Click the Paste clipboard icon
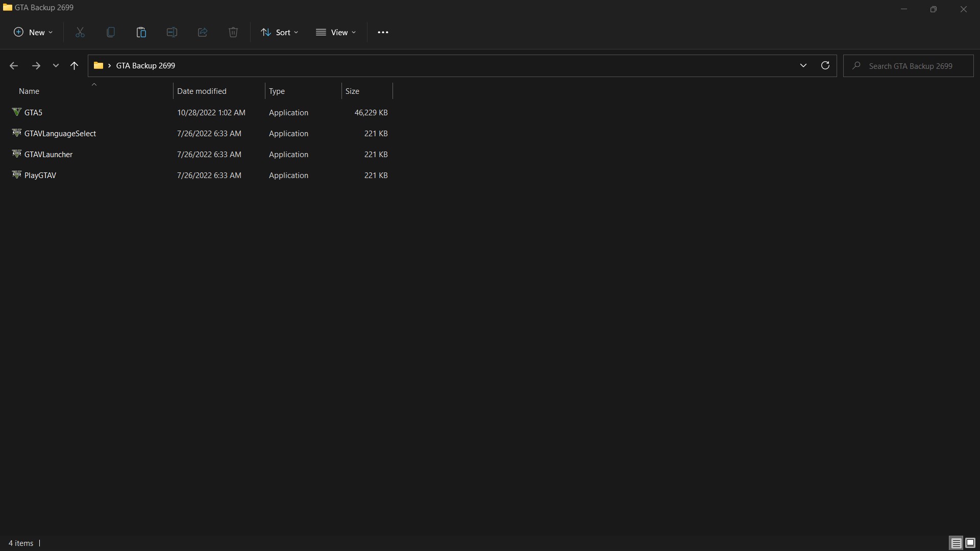The width and height of the screenshot is (980, 551). (141, 32)
